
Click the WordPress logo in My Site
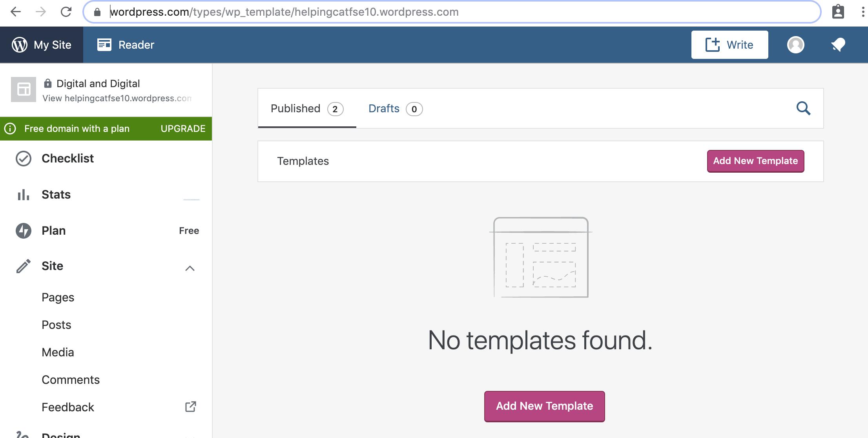[x=20, y=45]
